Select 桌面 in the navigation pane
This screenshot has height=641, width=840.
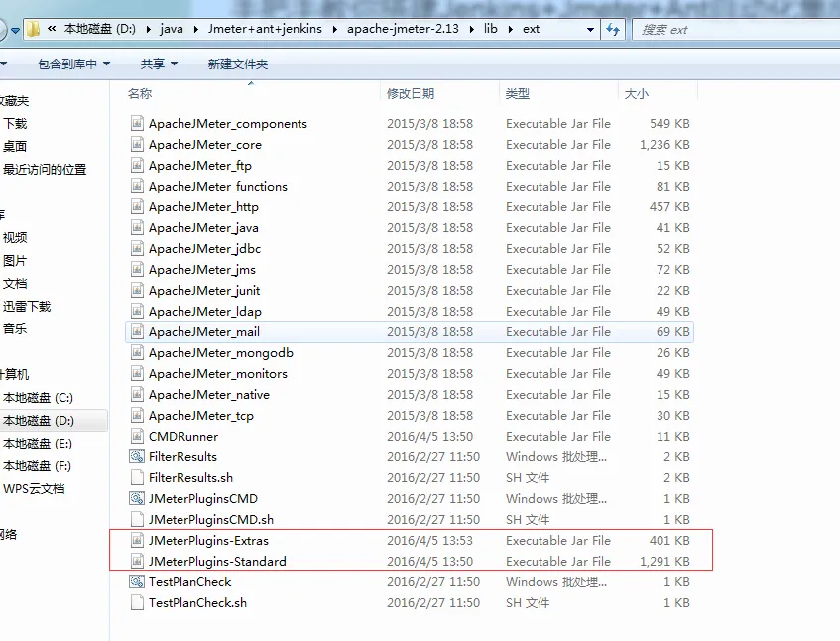click(x=15, y=146)
